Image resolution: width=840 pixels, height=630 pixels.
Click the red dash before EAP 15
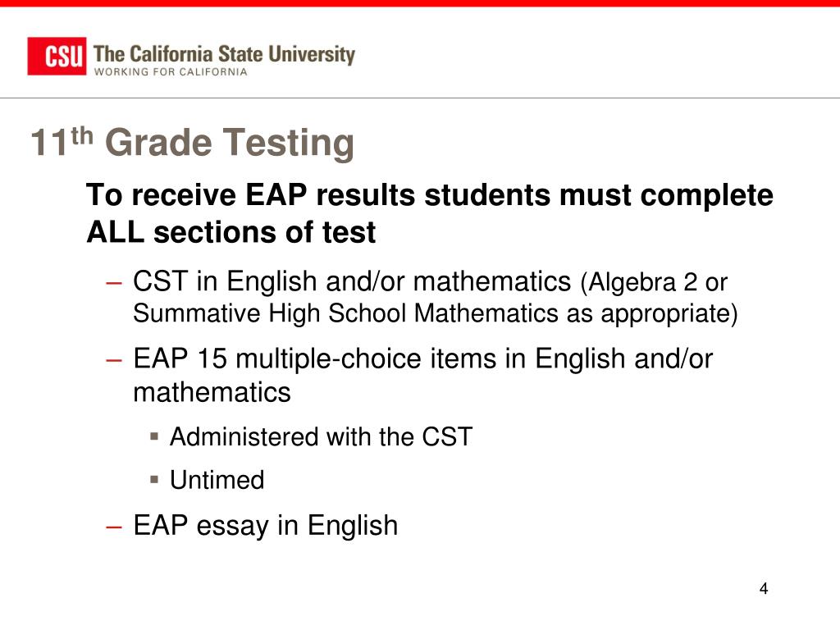point(114,360)
